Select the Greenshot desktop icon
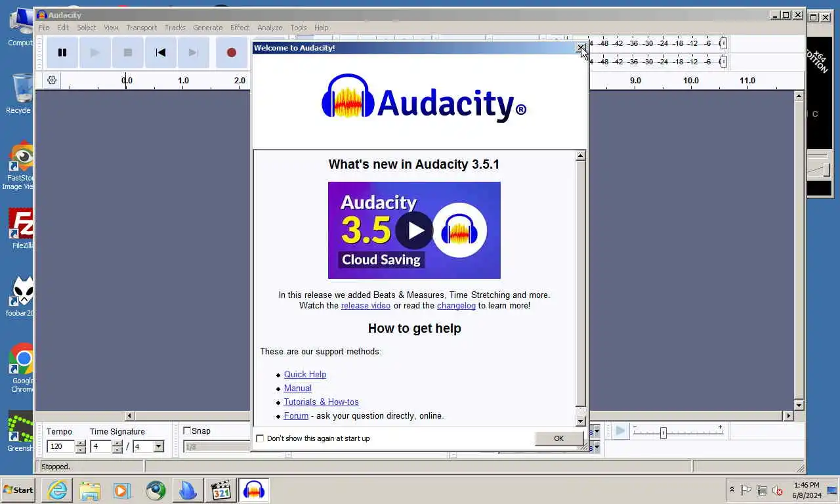This screenshot has width=840, height=504. (20, 431)
